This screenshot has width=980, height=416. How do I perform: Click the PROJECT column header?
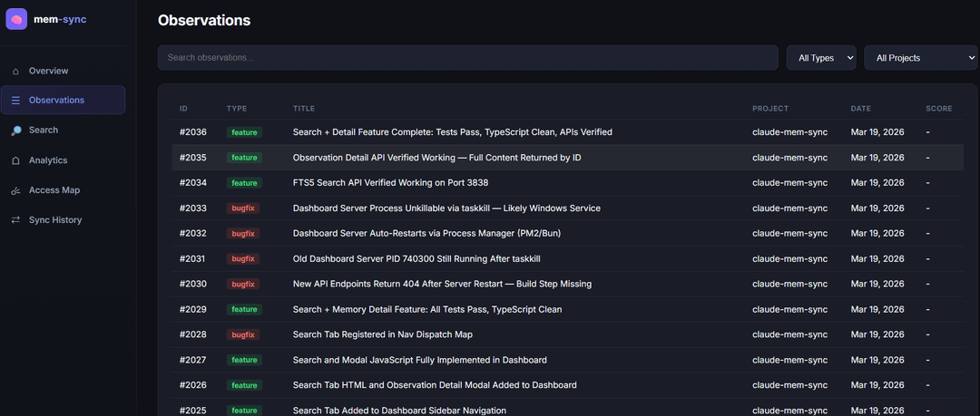coord(770,109)
